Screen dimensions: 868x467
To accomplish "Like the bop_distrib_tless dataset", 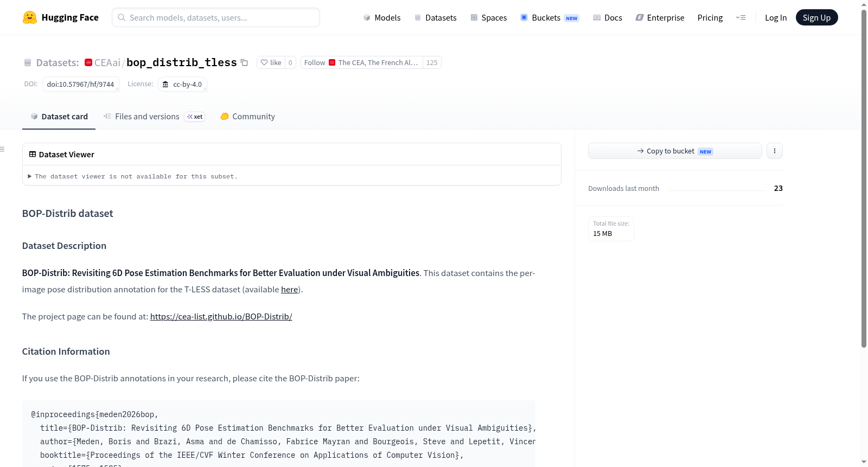I will [x=271, y=62].
